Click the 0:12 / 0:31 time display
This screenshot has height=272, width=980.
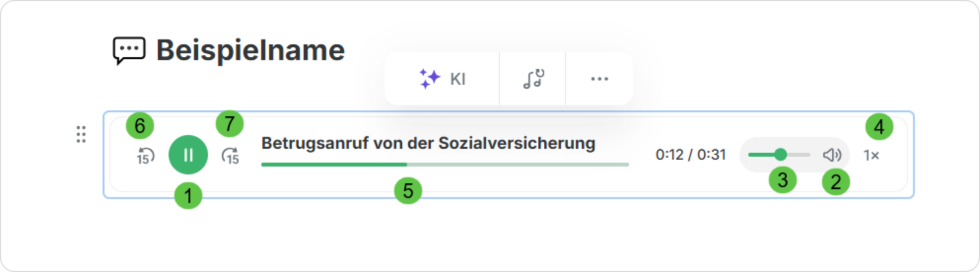691,155
